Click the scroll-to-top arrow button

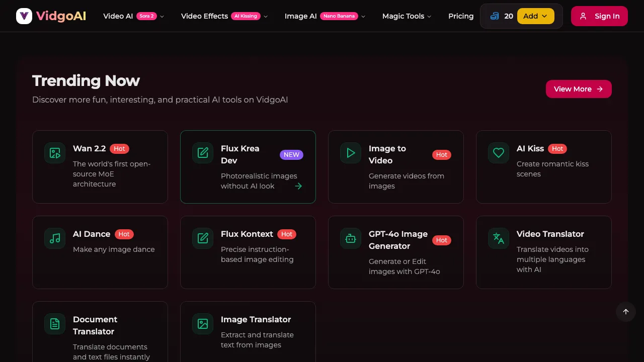pos(625,312)
